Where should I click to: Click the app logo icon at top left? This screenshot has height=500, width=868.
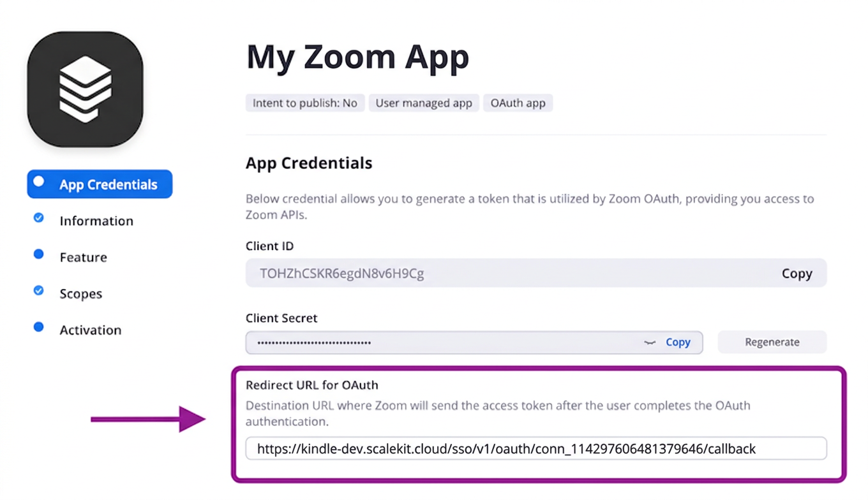(85, 89)
